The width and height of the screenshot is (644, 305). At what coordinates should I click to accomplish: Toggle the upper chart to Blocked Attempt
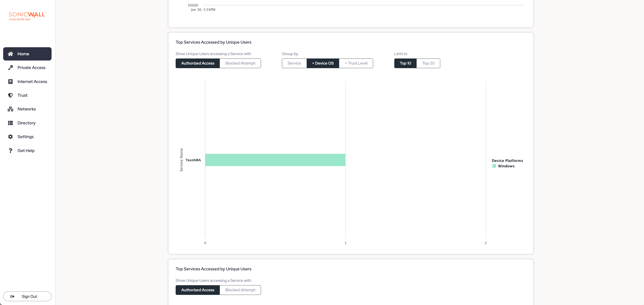(x=240, y=63)
